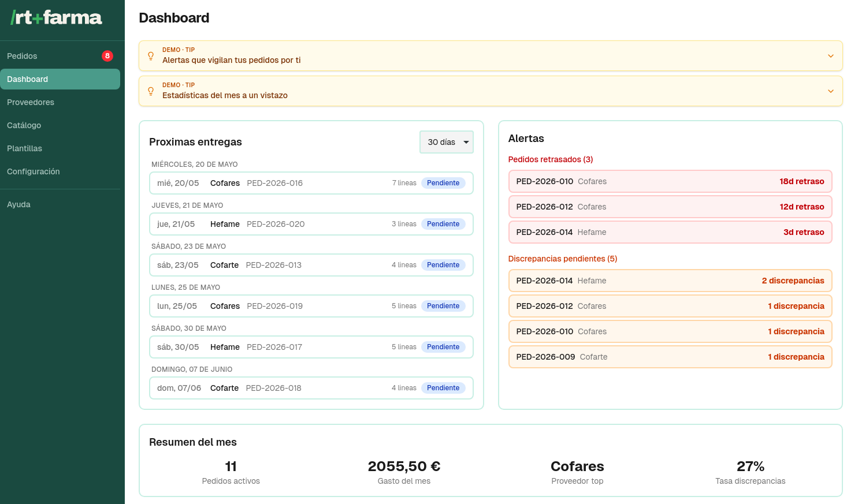Open delivery row PED-2026-019 from Cofares
This screenshot has height=504, width=847.
point(311,306)
